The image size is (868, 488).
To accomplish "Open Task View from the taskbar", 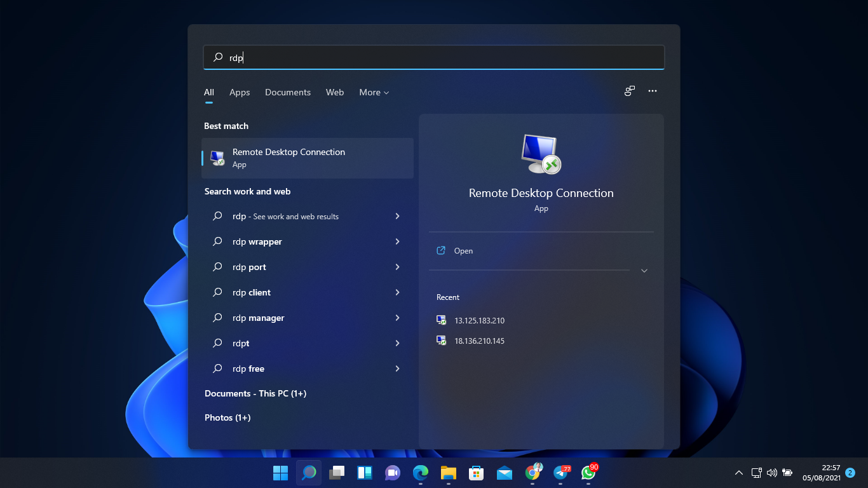I will pos(337,473).
